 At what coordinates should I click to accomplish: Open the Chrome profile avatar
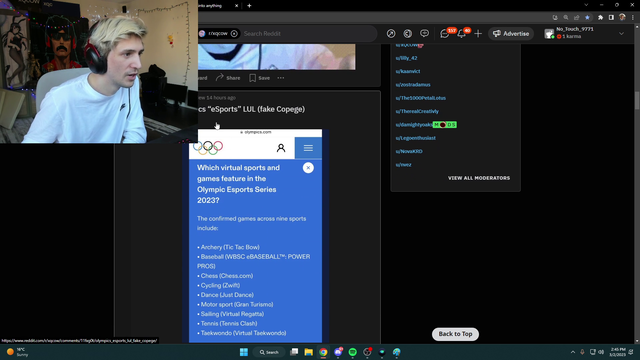622,18
